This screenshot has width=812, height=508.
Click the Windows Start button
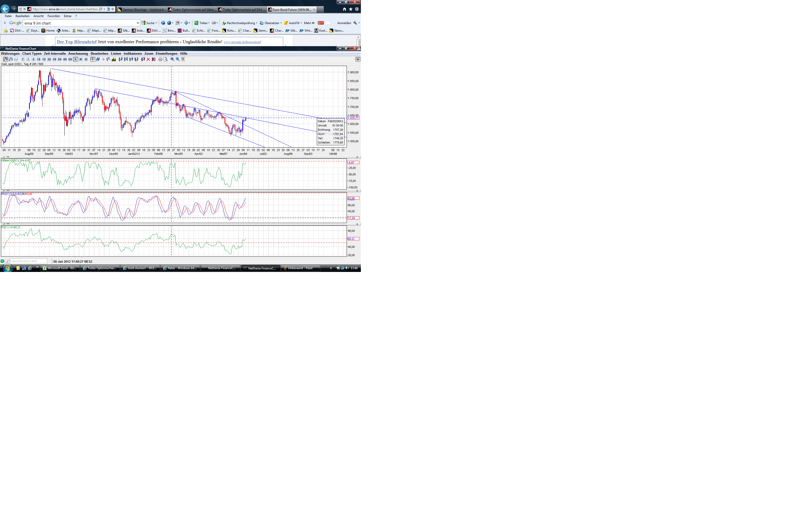pyautogui.click(x=7, y=268)
